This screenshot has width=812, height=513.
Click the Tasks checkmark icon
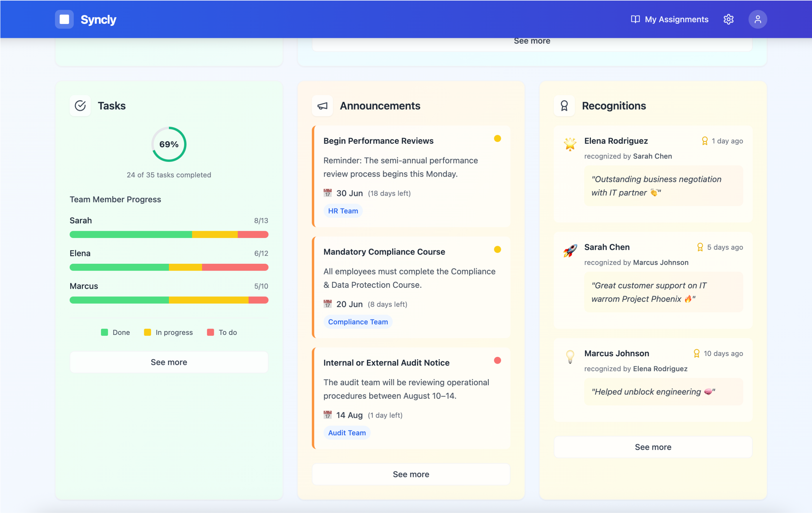pos(80,106)
